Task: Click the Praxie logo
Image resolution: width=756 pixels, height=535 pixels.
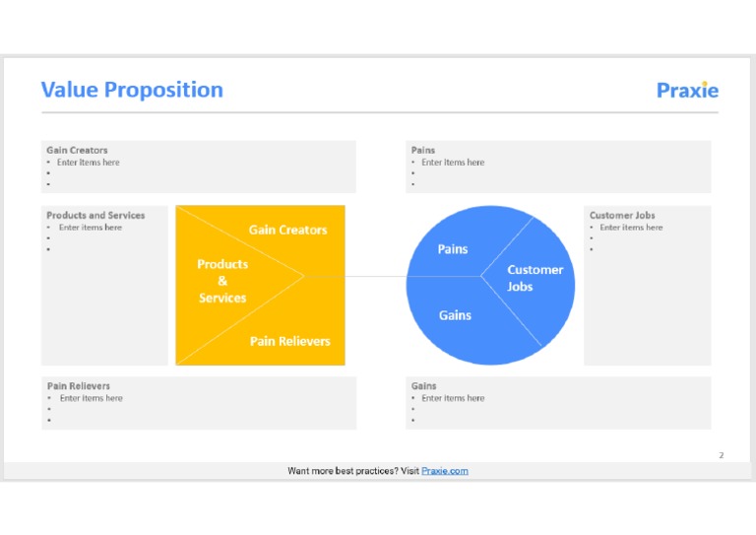Action: point(687,91)
